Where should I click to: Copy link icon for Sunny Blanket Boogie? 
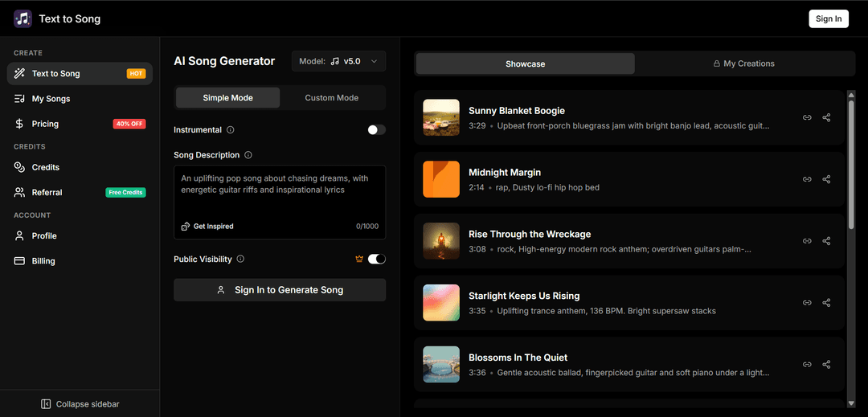point(807,117)
